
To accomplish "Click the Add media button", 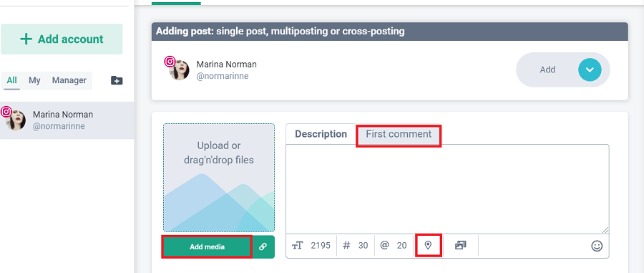I will tap(207, 247).
